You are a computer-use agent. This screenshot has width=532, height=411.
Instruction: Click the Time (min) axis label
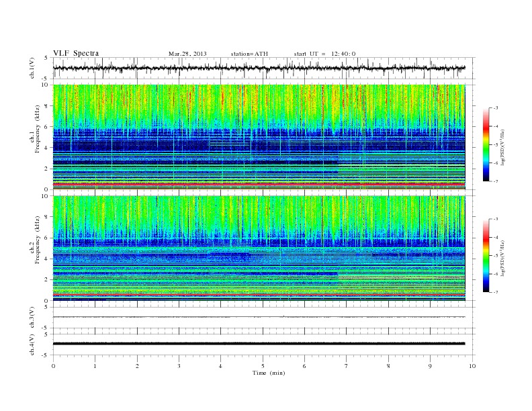pyautogui.click(x=269, y=373)
